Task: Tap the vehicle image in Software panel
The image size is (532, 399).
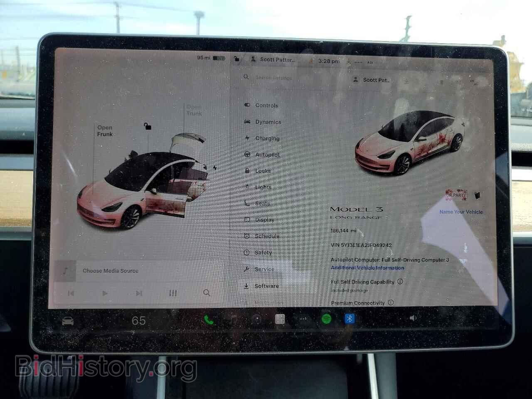Action: click(x=409, y=143)
